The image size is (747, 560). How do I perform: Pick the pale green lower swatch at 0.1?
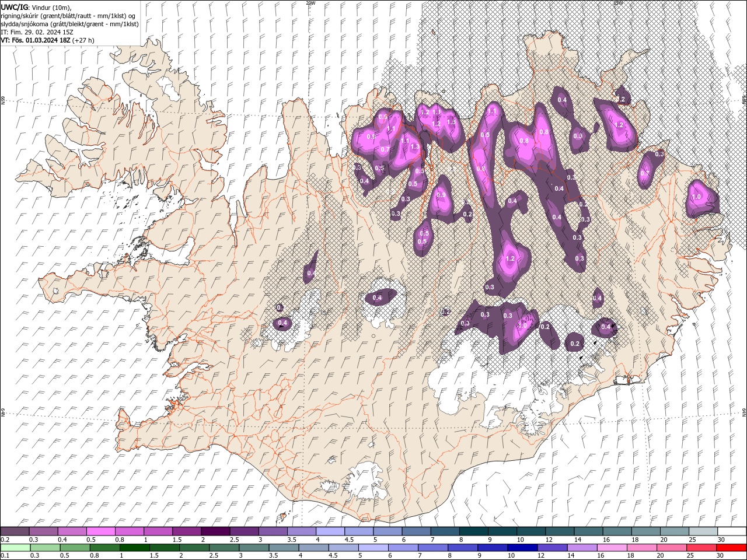(x=15, y=548)
